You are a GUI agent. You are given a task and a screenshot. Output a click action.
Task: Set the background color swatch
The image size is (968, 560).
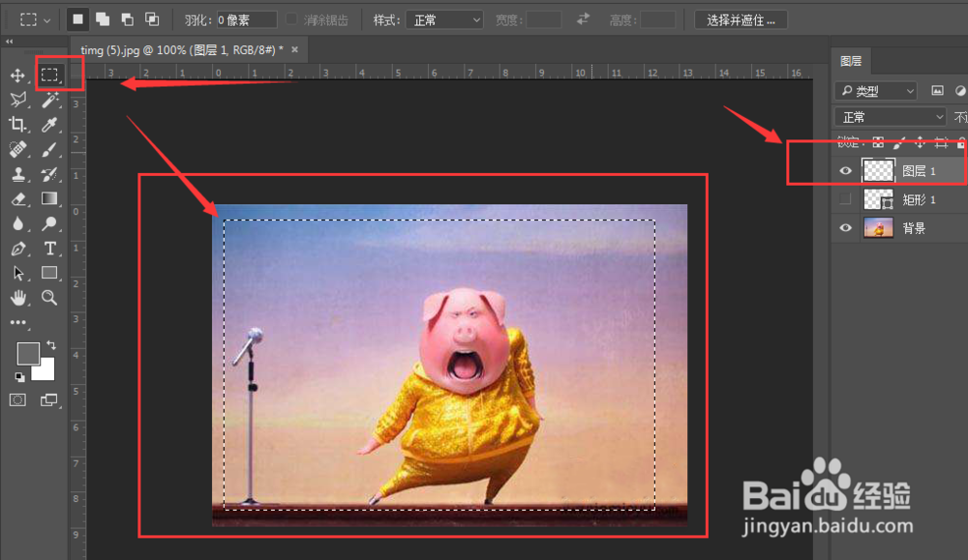(x=45, y=370)
